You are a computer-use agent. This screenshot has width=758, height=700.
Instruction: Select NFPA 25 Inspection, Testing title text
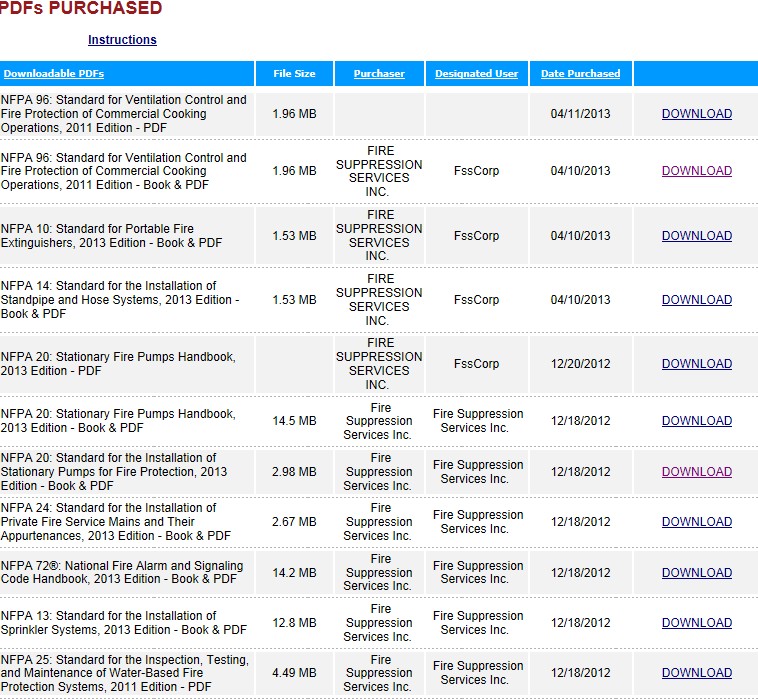(125, 673)
